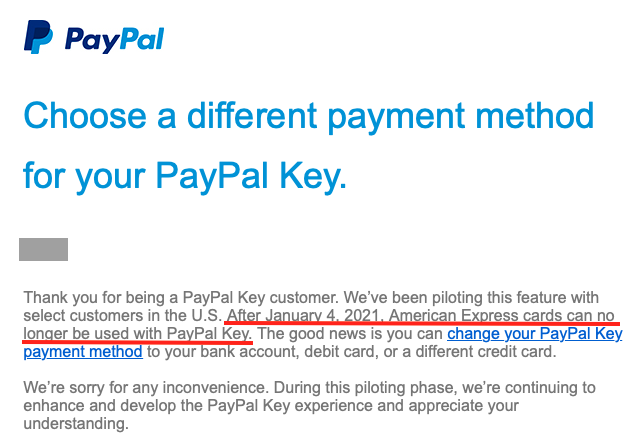
Task: Click "During this piloting phase" text
Action: tap(366, 388)
